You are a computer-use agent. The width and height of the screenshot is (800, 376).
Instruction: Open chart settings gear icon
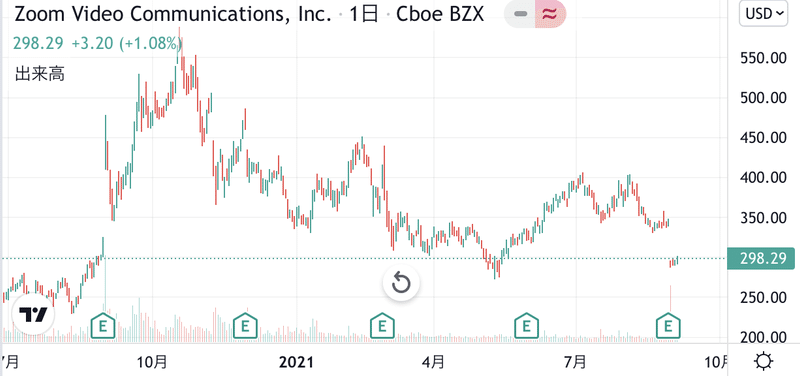click(763, 362)
